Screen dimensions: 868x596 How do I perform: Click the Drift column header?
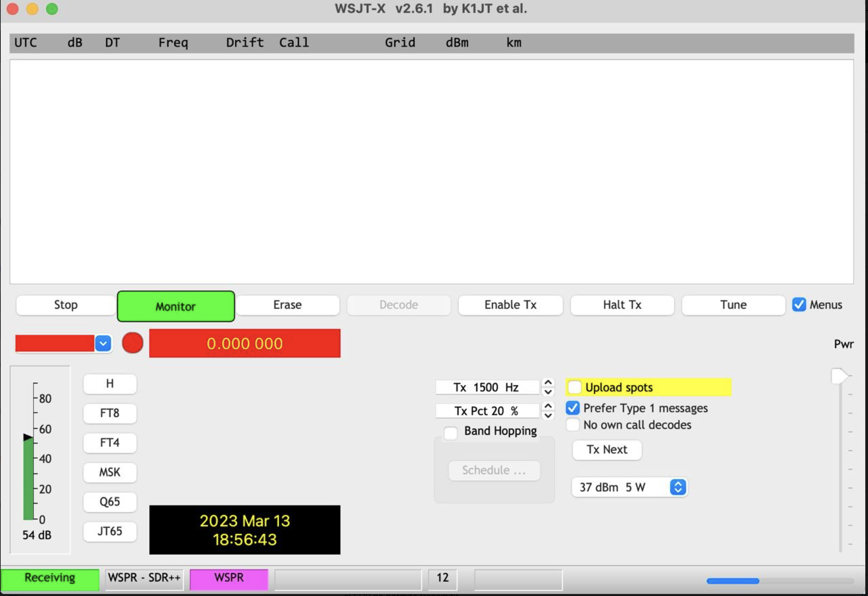point(245,43)
